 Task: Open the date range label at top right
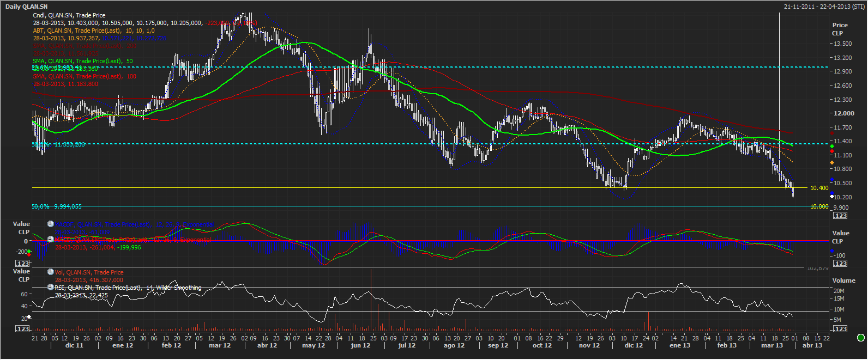point(824,7)
